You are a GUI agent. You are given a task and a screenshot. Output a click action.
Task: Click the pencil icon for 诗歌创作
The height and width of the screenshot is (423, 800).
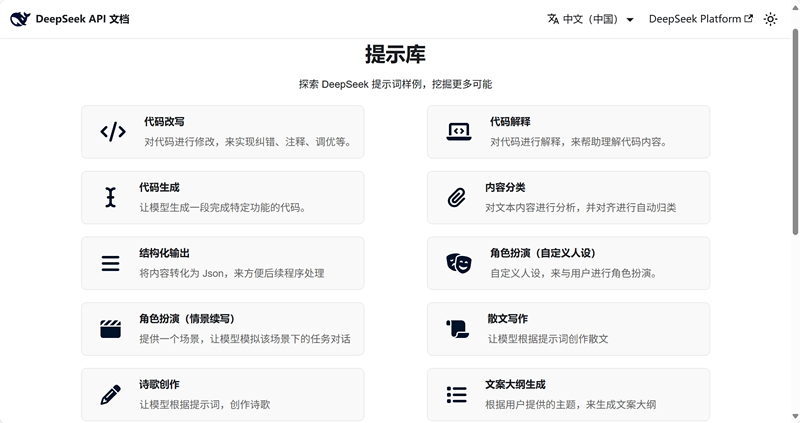tap(111, 395)
